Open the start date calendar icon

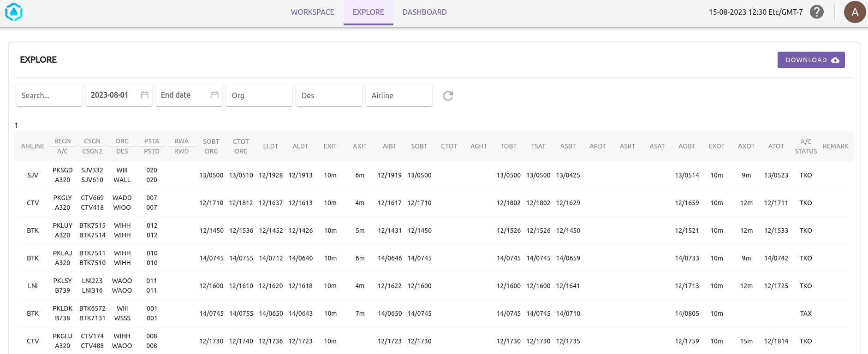[x=145, y=95]
